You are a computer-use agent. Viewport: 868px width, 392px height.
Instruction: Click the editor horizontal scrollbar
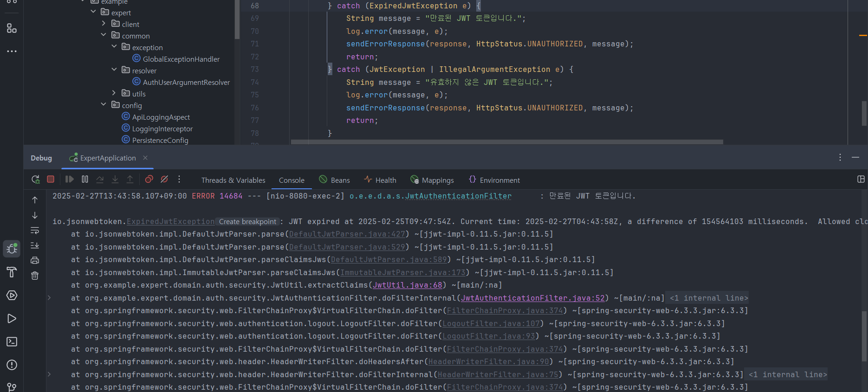507,142
